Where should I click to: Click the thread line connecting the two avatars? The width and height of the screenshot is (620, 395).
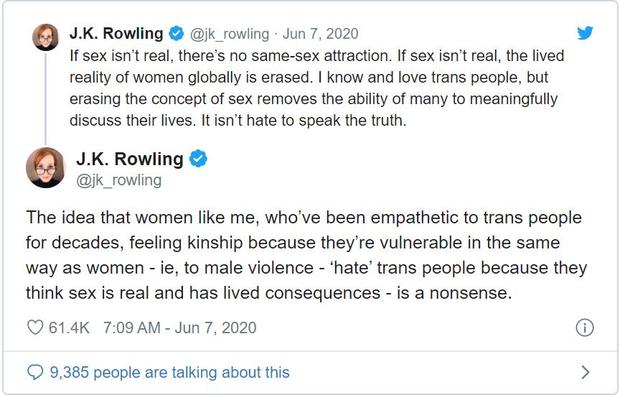[x=45, y=99]
